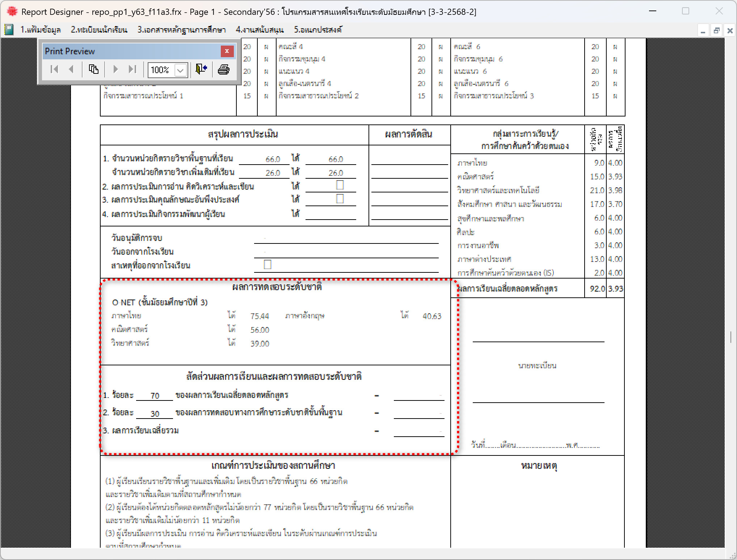Click the box on the reading-analysis assessment row

(340, 185)
